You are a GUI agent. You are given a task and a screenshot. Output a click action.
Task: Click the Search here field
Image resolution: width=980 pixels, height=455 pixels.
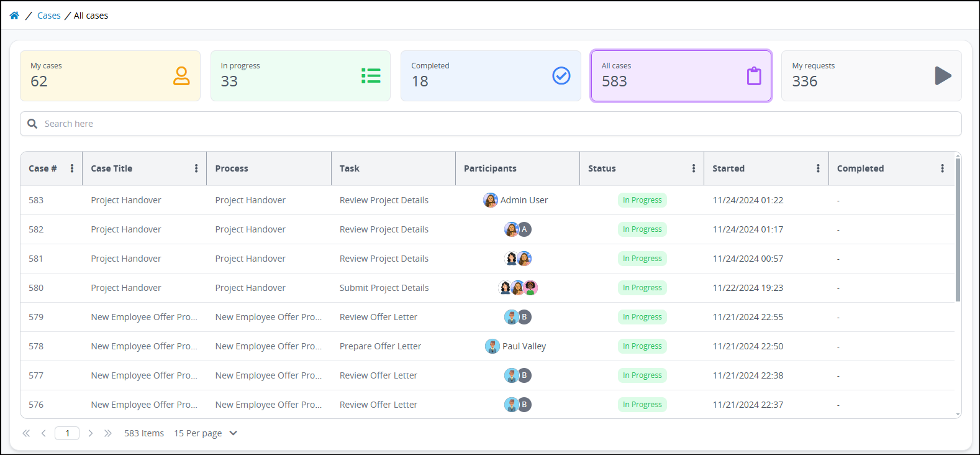pyautogui.click(x=491, y=124)
